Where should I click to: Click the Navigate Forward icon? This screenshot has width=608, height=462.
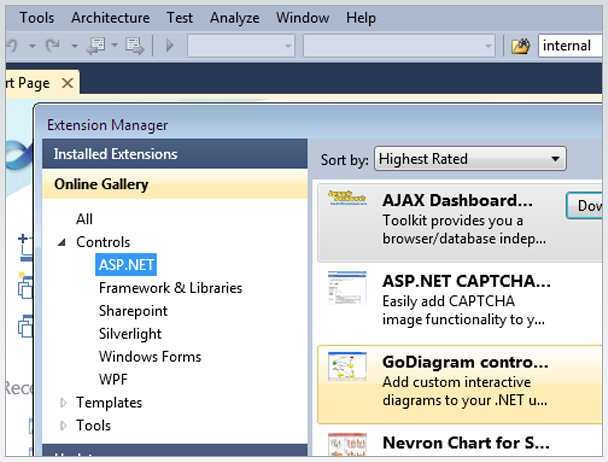pos(135,46)
